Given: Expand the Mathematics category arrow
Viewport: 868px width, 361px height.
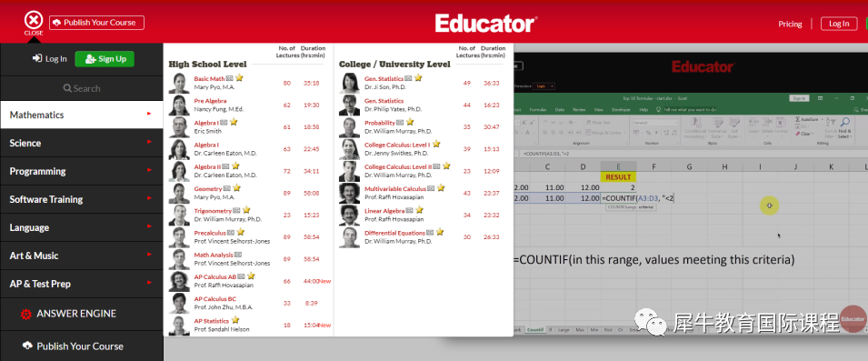Looking at the screenshot, I should (x=149, y=114).
